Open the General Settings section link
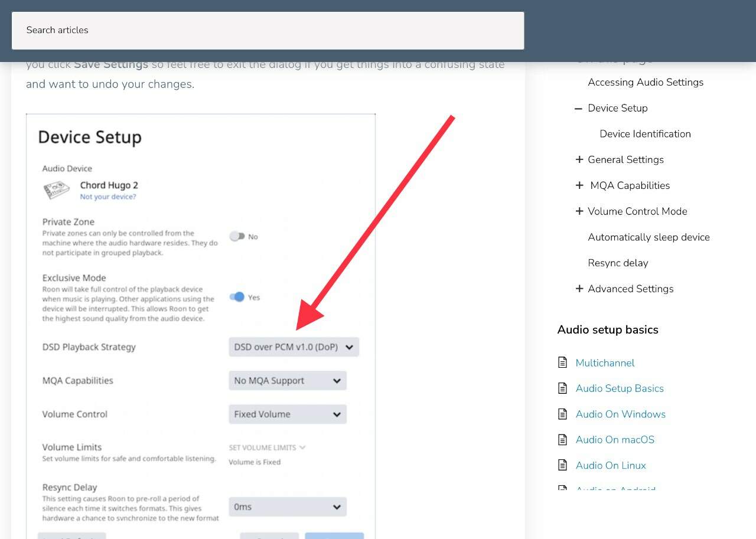The width and height of the screenshot is (756, 539). point(625,159)
